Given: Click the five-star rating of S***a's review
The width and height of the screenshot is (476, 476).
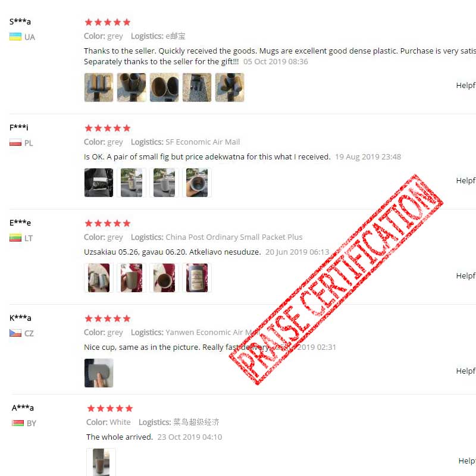Looking at the screenshot, I should pyautogui.click(x=108, y=22).
